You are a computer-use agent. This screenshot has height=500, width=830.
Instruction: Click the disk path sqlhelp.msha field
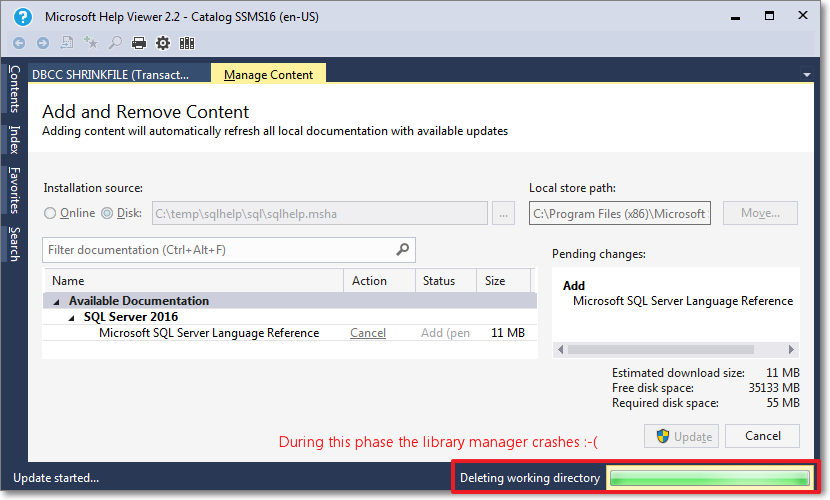point(320,213)
